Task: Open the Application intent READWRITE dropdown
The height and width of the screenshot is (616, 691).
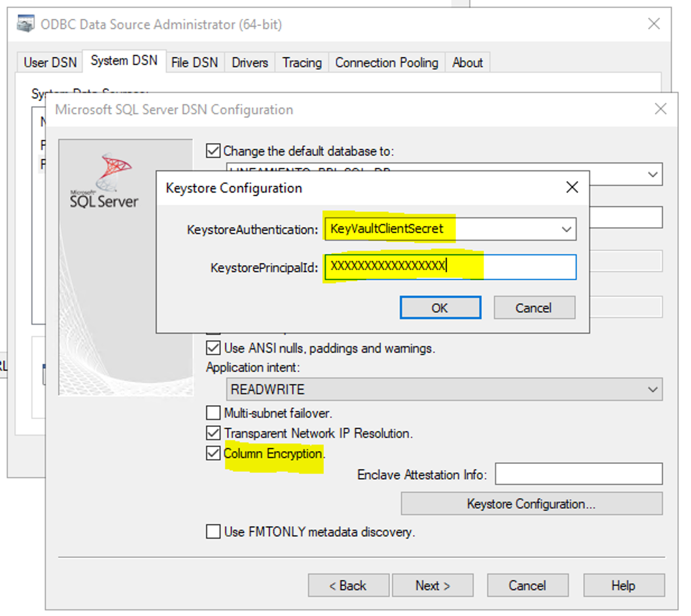Action: pos(445,389)
